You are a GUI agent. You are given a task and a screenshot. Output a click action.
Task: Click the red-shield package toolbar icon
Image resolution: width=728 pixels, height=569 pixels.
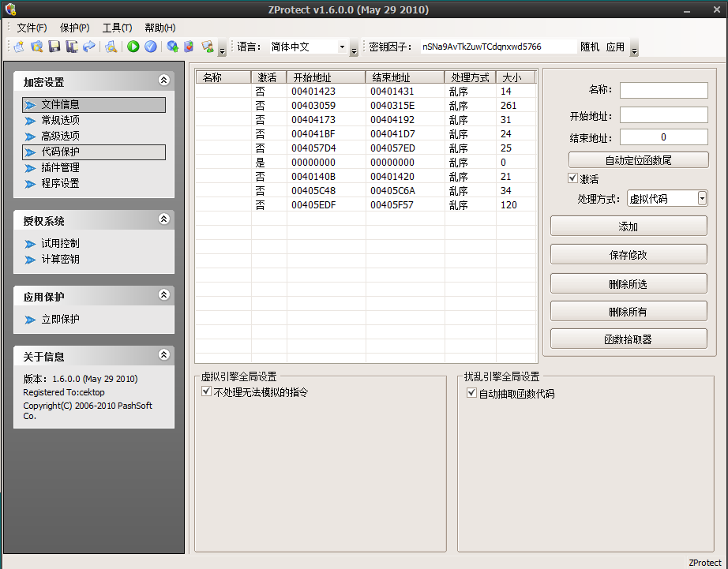tap(189, 47)
